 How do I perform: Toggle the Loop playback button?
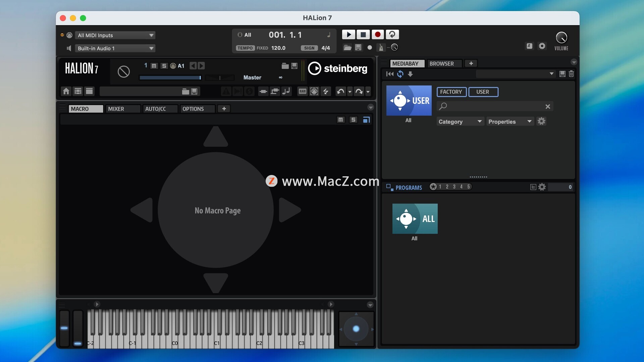click(392, 35)
